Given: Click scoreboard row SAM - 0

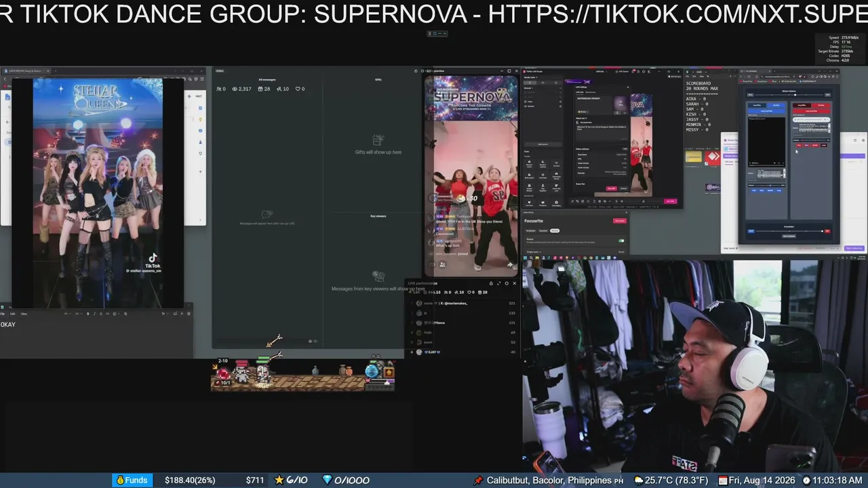Looking at the screenshot, I should [696, 109].
